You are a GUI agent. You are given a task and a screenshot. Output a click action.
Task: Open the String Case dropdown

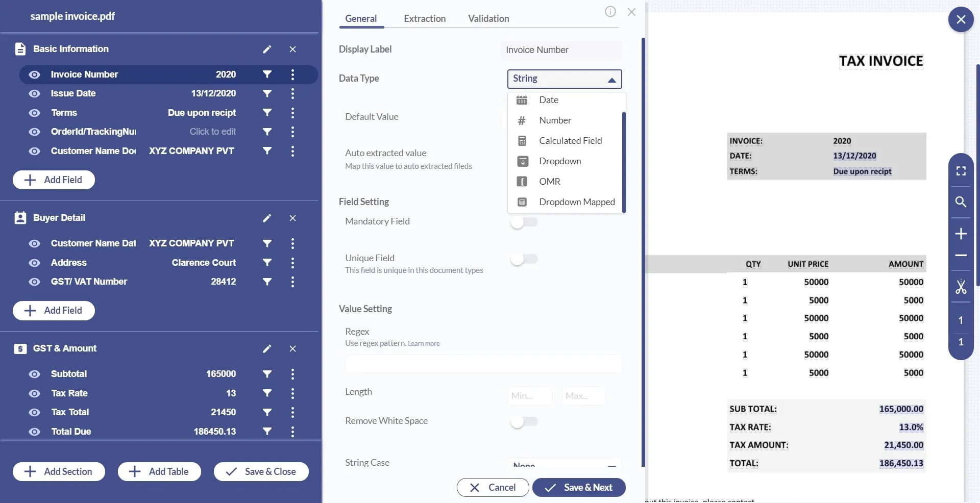(564, 464)
